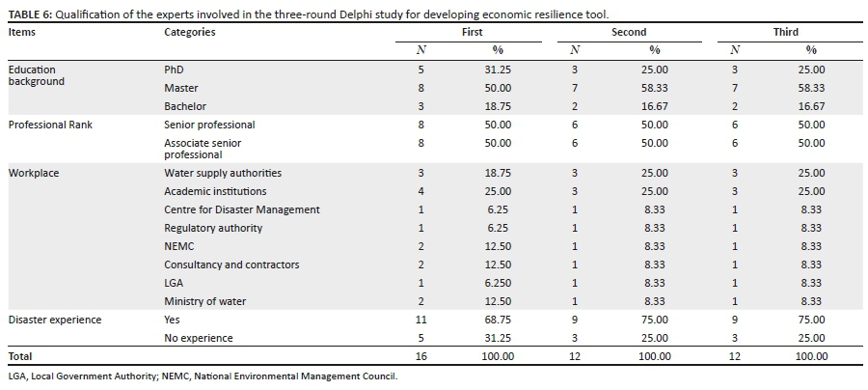Click the Water supply authorities category
Screen dimensions: 868x390
point(223,173)
